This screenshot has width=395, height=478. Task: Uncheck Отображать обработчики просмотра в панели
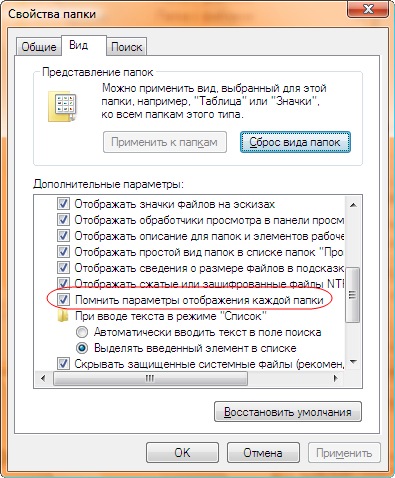point(63,220)
